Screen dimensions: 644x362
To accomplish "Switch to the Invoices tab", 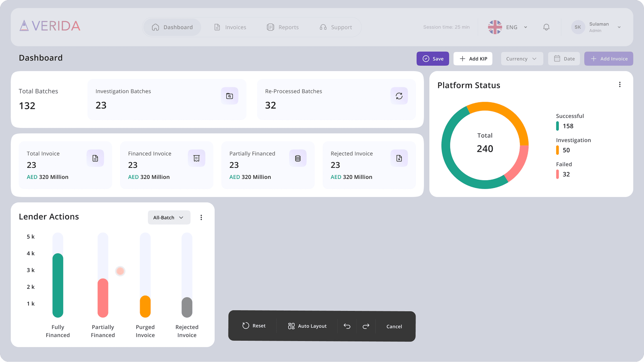I will [230, 27].
